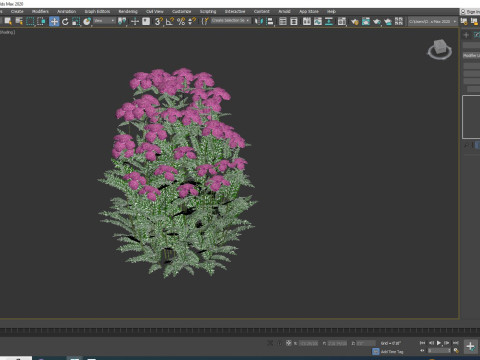This screenshot has width=480, height=360.
Task: Toggle the Ribbon display icon
Action: [x=307, y=21]
